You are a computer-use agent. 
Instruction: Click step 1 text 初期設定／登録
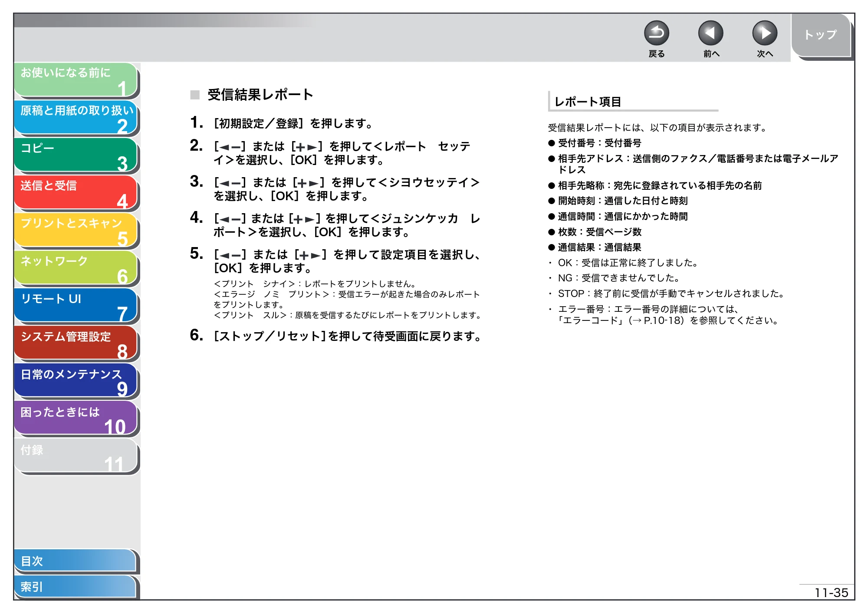pyautogui.click(x=259, y=124)
